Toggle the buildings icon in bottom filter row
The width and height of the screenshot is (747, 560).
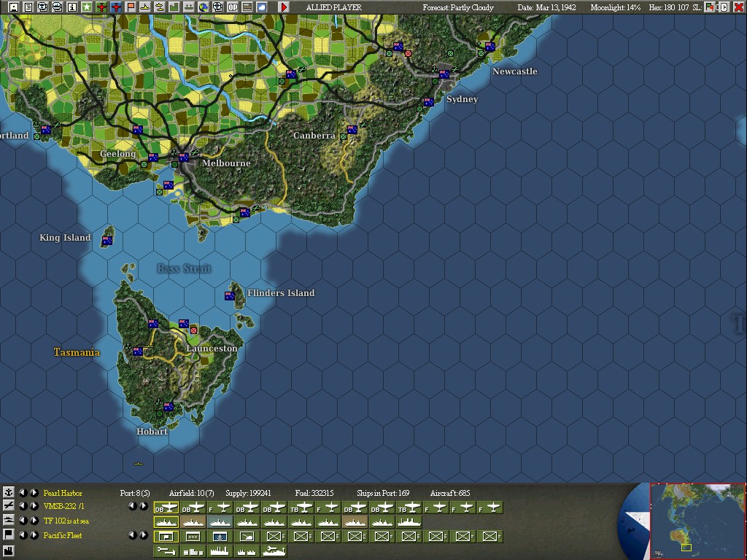(x=193, y=551)
